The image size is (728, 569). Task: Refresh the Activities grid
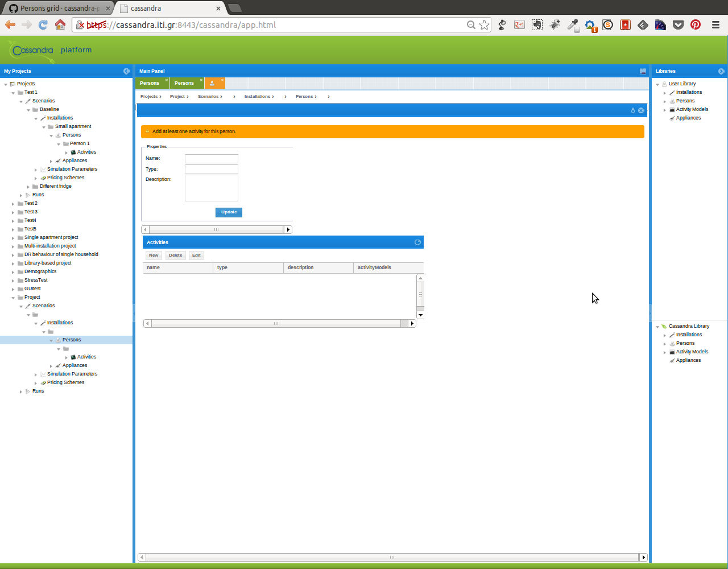pyautogui.click(x=417, y=242)
